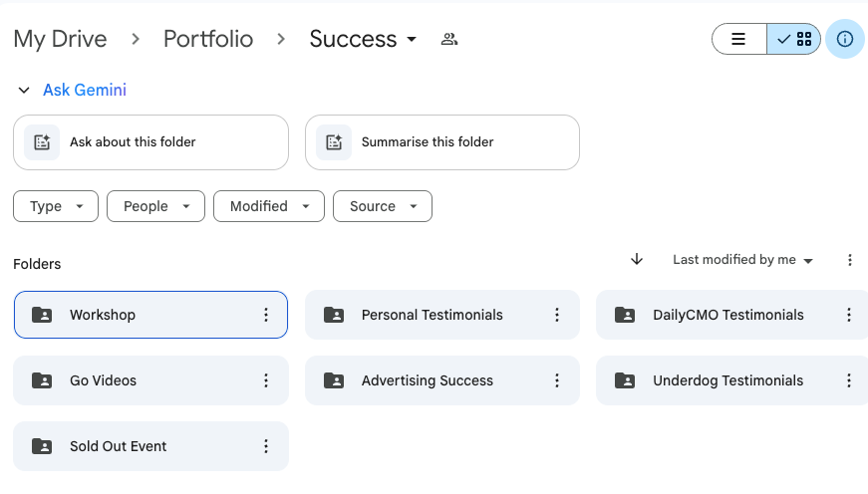
Task: Open the Modified filter dropdown
Action: tap(268, 206)
